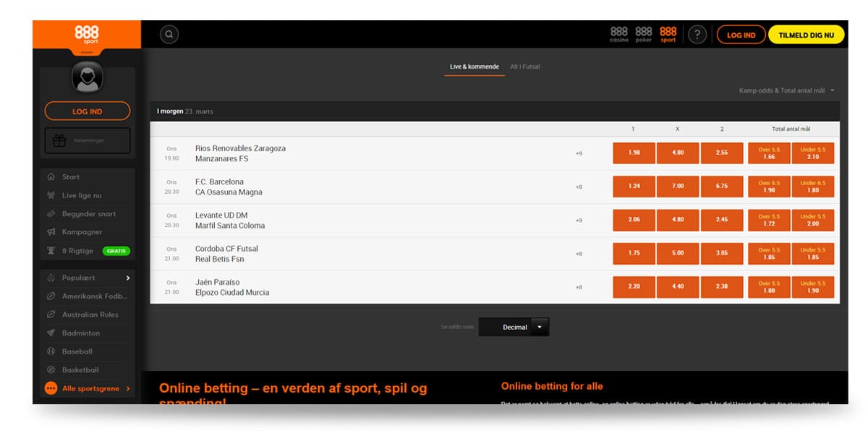
Task: Open the Belønninger rewards box
Action: (88, 140)
